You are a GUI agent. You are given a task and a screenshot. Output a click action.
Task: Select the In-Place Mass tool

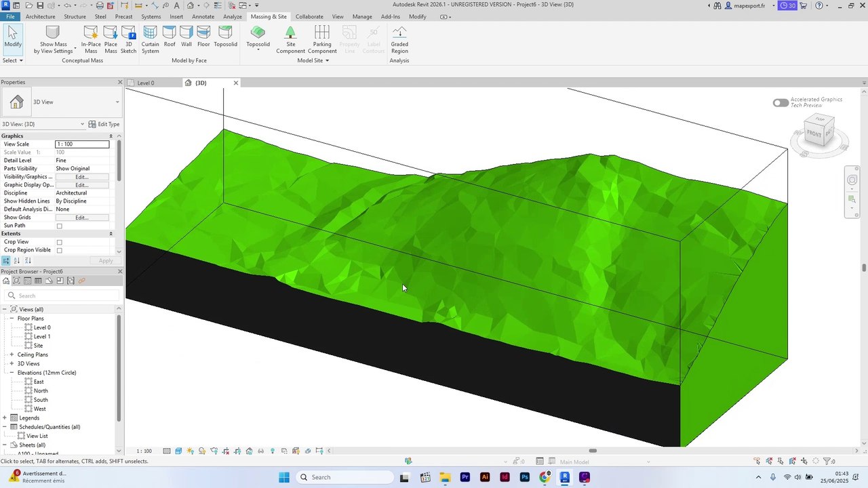(91, 40)
